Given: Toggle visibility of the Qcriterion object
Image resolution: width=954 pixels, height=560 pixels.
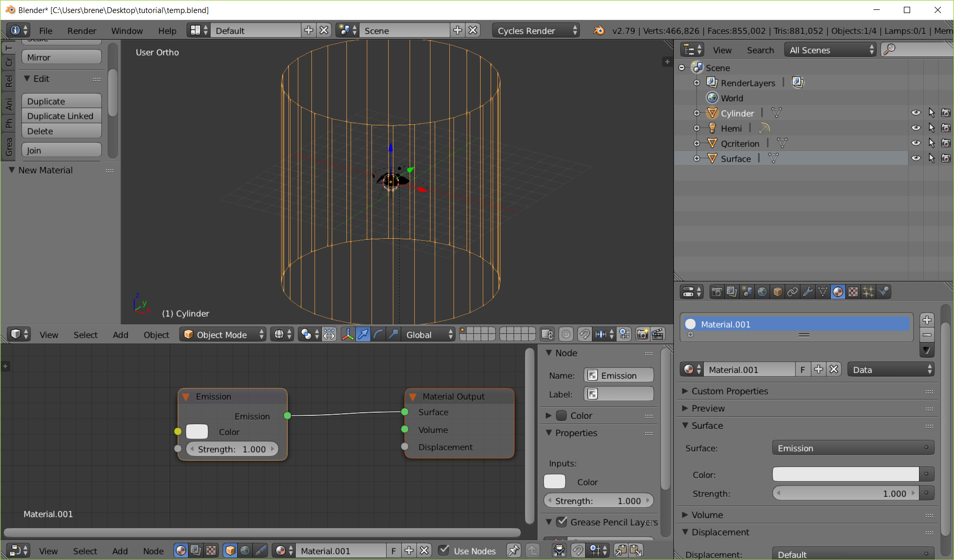Looking at the screenshot, I should pos(916,143).
